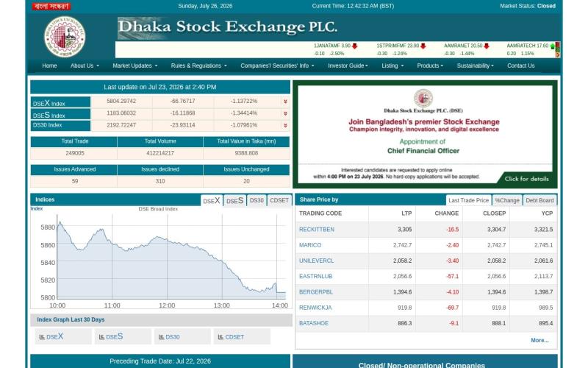Open the EASTRNLUB trading code link
The height and width of the screenshot is (368, 588).
(x=315, y=277)
